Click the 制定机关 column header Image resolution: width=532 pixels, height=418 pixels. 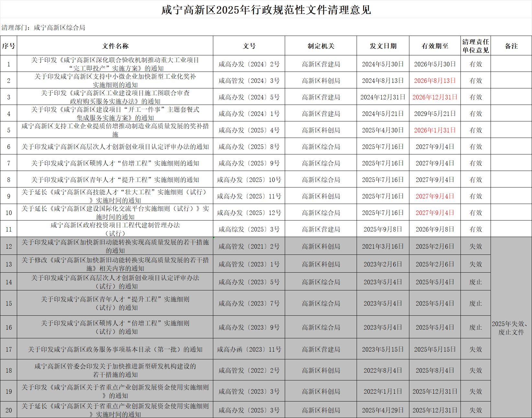(321, 46)
